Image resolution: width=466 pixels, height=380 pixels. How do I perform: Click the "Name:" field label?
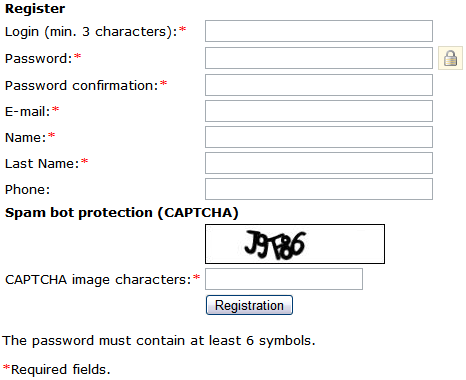point(26,138)
